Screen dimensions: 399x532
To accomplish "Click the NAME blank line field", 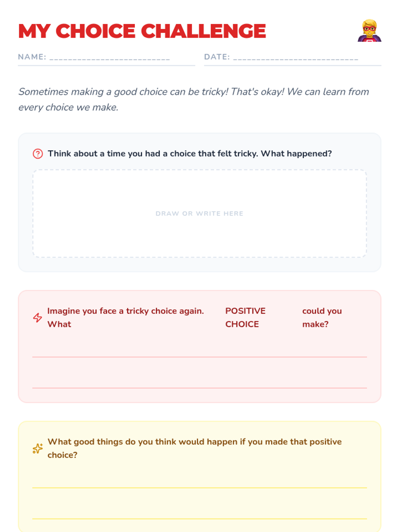I will tap(110, 58).
